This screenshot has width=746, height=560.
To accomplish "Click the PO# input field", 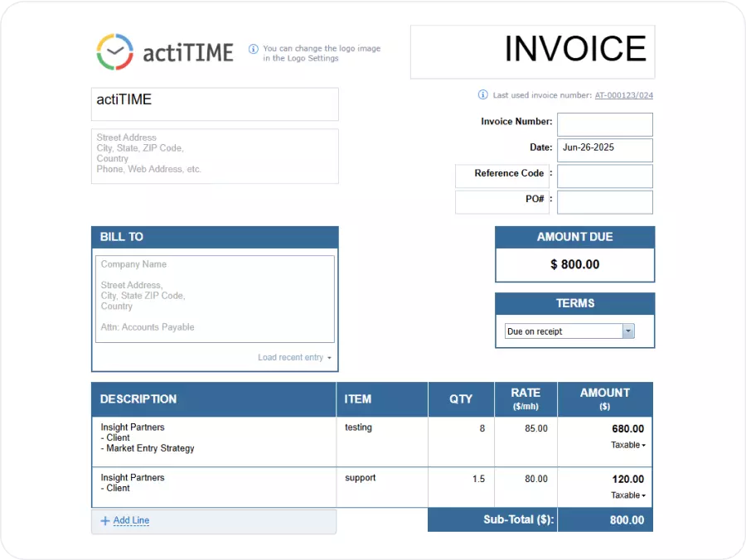I will [604, 201].
